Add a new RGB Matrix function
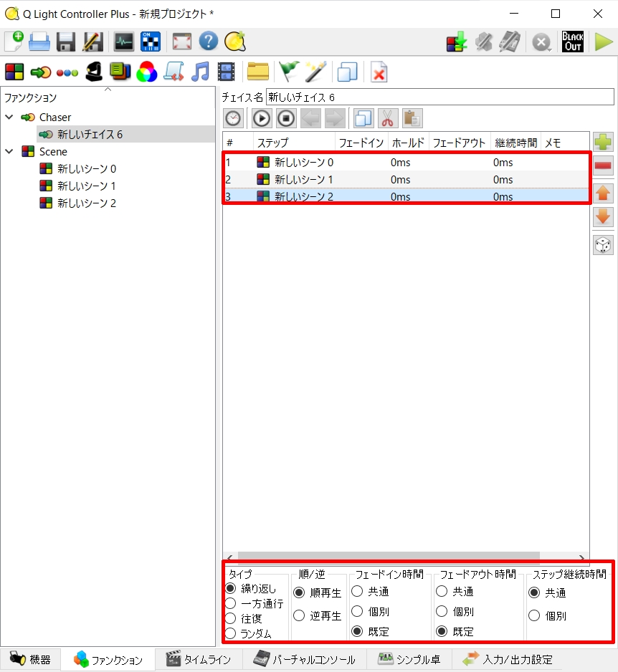The width and height of the screenshot is (618, 672). pyautogui.click(x=147, y=72)
